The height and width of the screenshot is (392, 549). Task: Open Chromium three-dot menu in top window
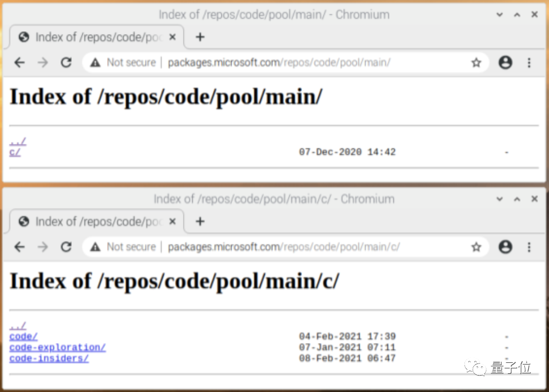pyautogui.click(x=529, y=63)
